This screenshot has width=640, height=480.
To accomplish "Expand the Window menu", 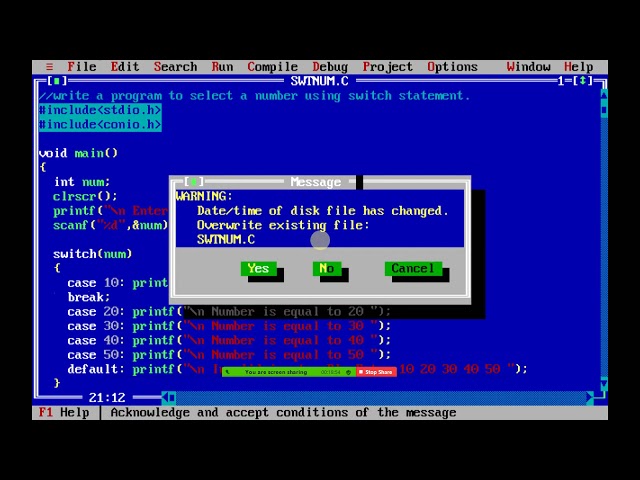I will [x=528, y=67].
